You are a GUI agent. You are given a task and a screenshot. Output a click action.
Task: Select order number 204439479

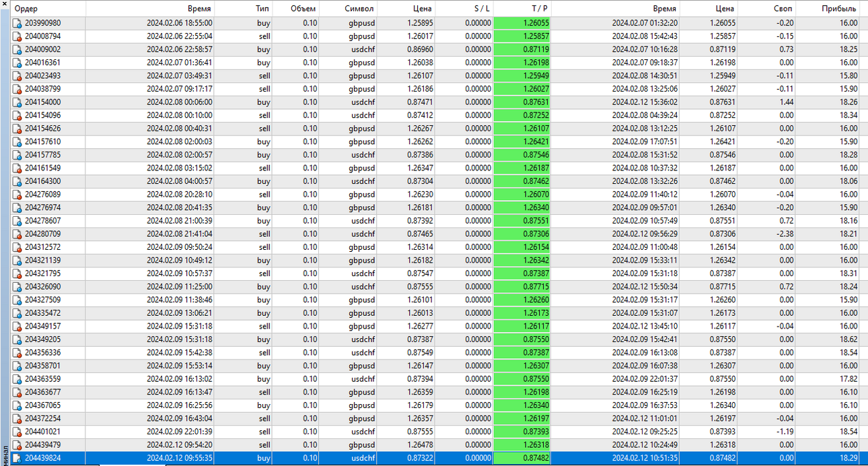(42, 444)
